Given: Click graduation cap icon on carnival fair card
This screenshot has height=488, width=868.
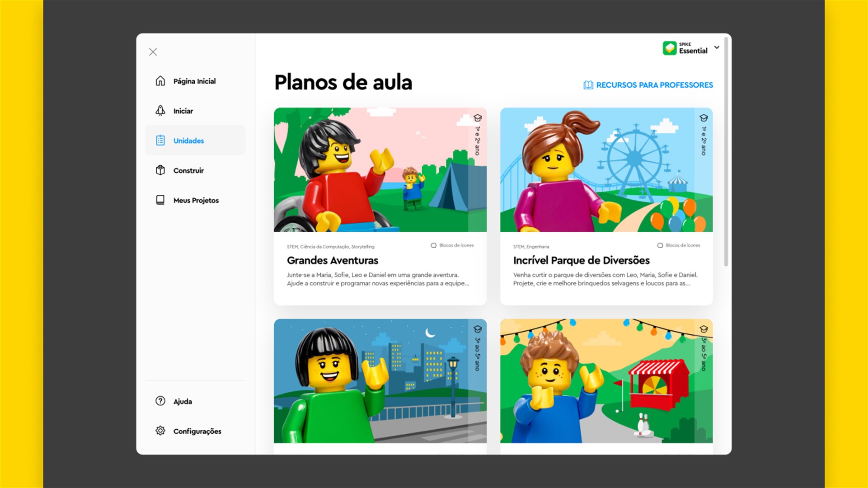Looking at the screenshot, I should [704, 329].
